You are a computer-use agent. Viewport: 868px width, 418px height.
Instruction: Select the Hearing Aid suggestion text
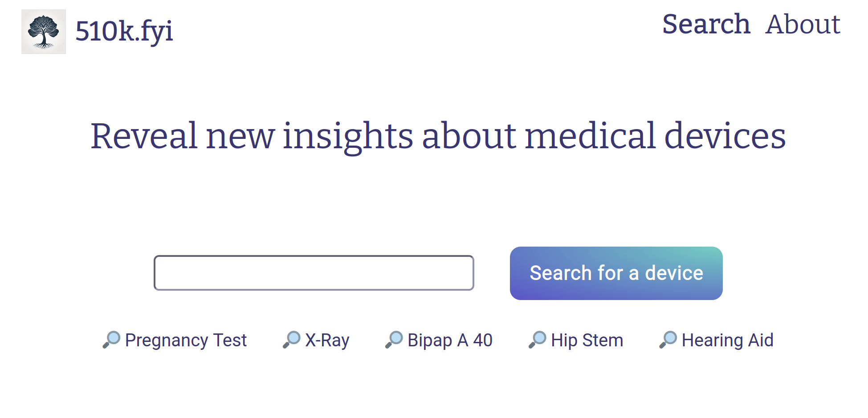pos(728,340)
